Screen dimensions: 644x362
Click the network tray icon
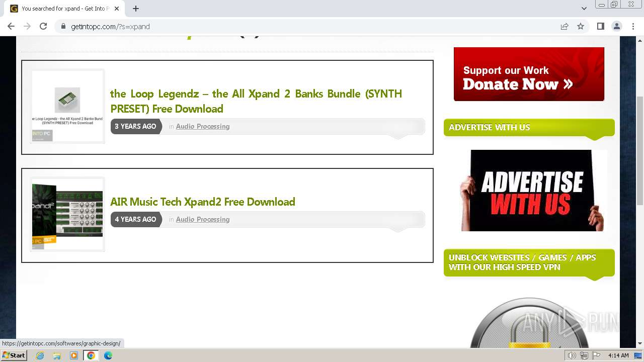(x=584, y=355)
